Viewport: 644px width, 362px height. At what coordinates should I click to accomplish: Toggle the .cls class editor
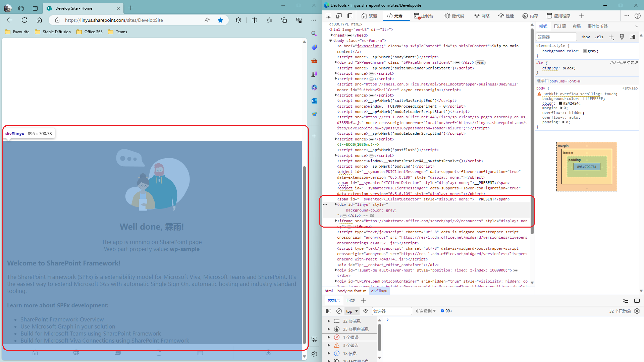pos(599,37)
